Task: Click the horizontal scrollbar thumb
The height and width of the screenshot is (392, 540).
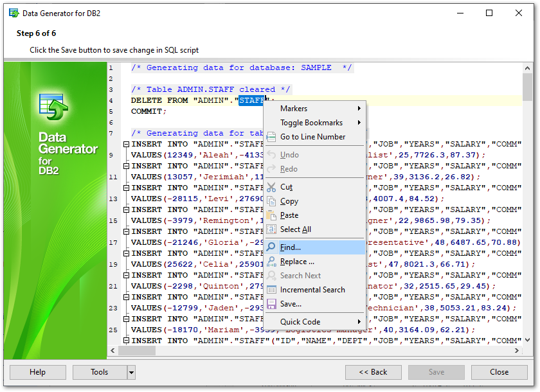Action: tap(137, 351)
